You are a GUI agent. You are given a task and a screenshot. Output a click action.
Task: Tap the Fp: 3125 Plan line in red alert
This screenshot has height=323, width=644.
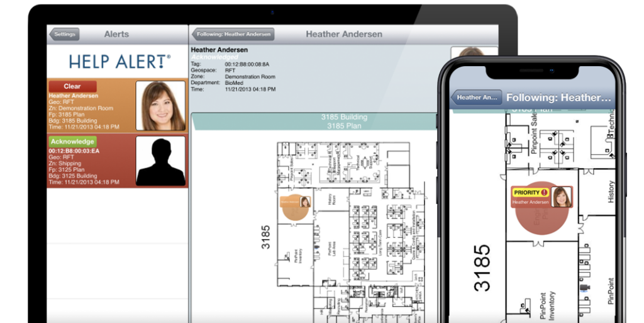point(67,169)
